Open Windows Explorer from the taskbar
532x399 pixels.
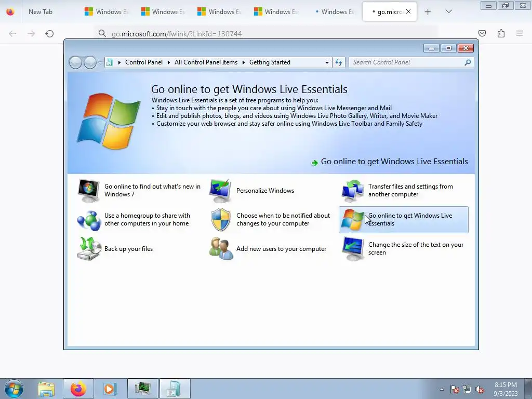(46, 389)
